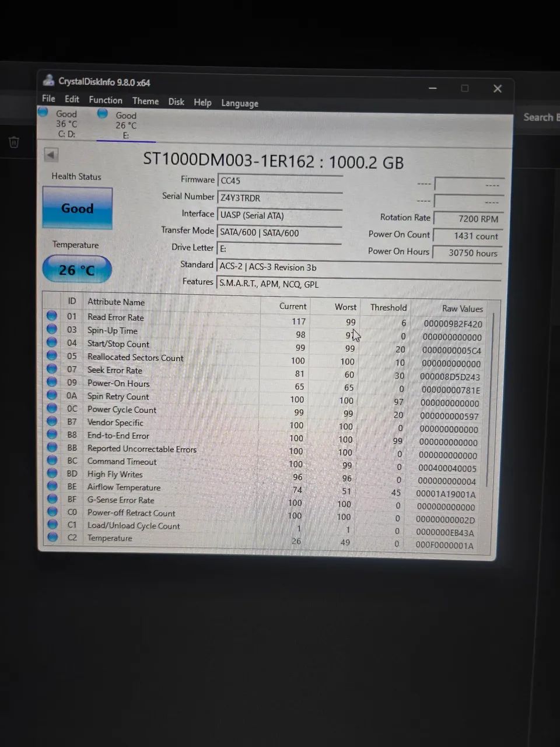This screenshot has height=747, width=560.
Task: Click the status icon above E: drive
Action: coord(103,113)
